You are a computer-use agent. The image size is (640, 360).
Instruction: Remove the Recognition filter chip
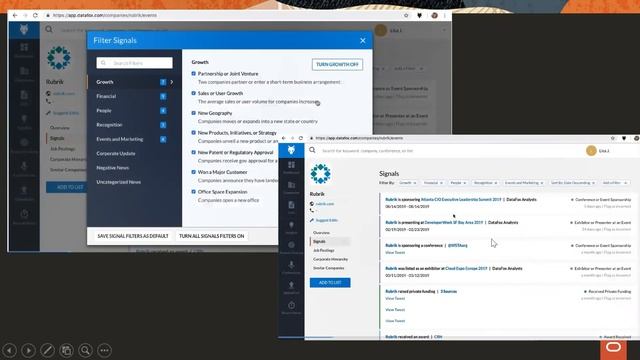pyautogui.click(x=496, y=183)
